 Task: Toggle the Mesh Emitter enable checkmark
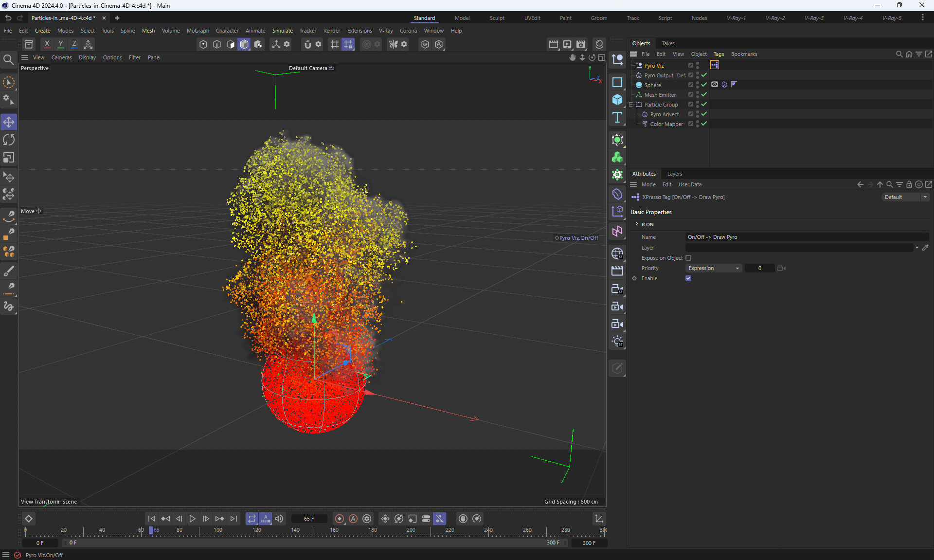704,94
